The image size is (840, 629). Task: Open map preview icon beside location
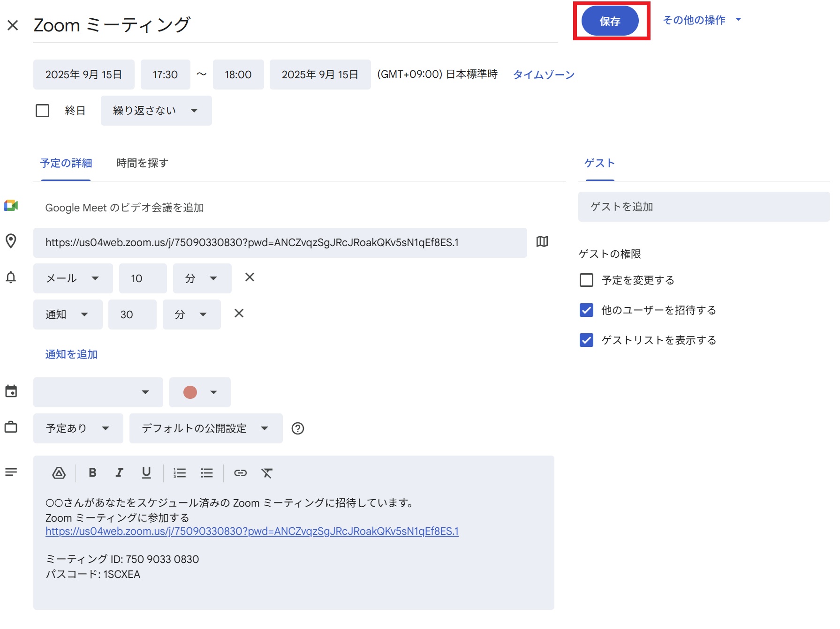(542, 242)
